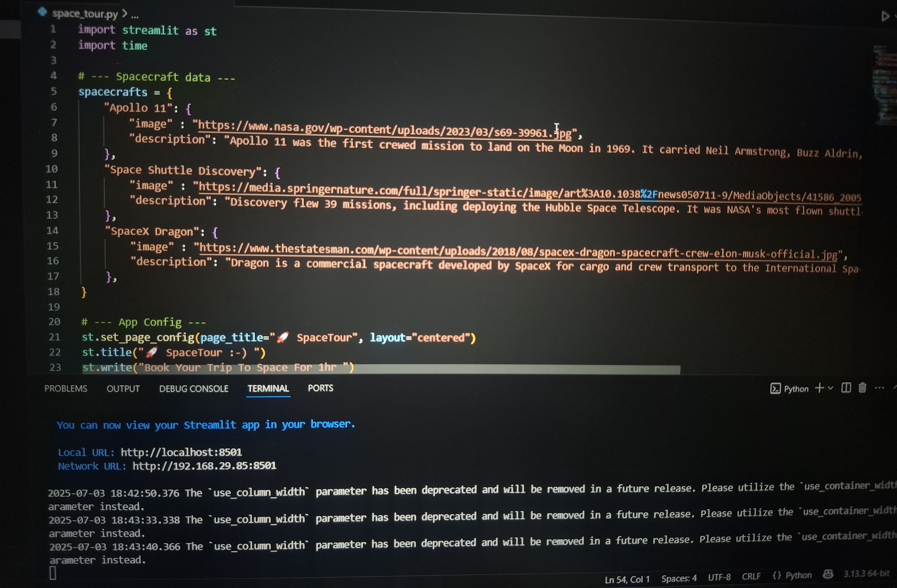This screenshot has height=588, width=897.
Task: Change UTF-8 file encoding
Action: point(719,577)
